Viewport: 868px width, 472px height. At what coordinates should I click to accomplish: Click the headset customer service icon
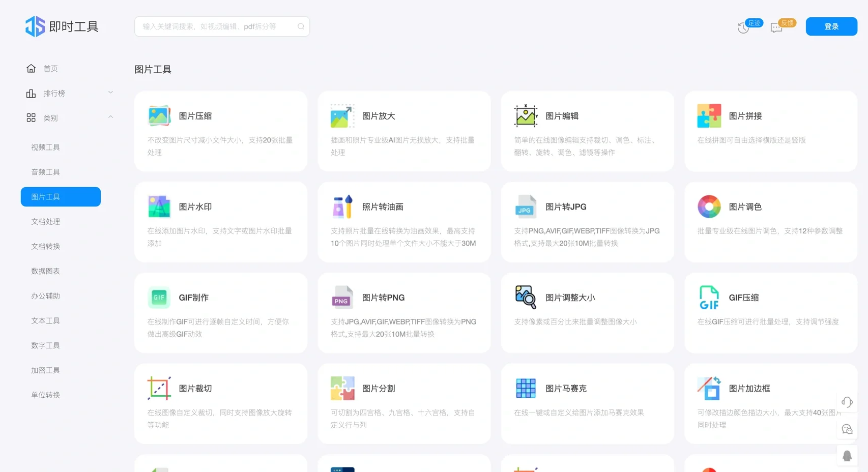tap(847, 402)
